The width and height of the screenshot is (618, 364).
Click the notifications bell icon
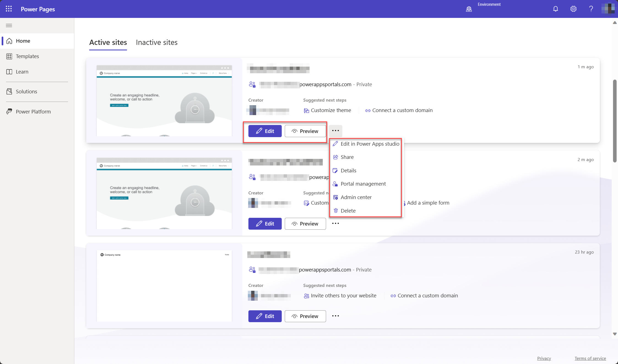[x=555, y=9]
